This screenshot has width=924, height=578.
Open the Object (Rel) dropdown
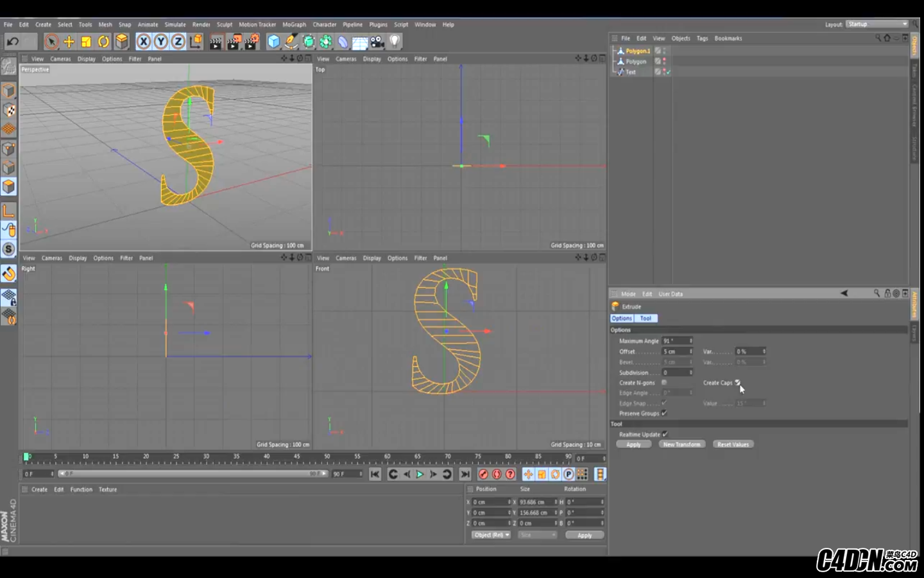(x=491, y=535)
